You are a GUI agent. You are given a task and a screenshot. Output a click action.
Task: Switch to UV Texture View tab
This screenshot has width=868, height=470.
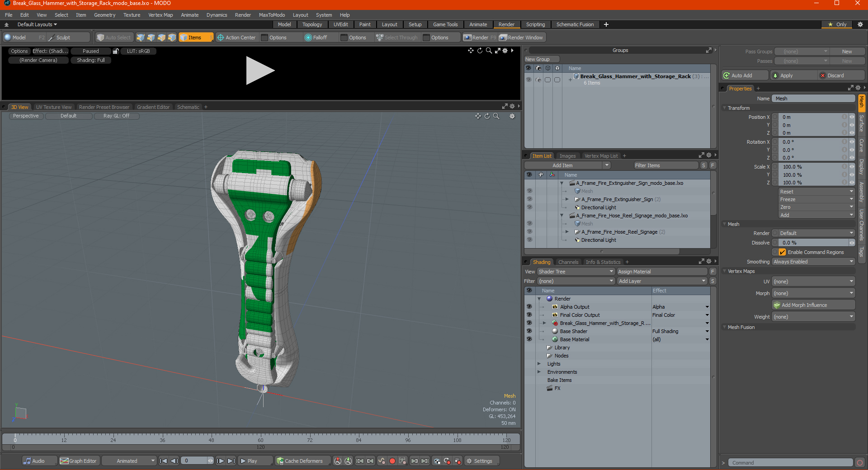click(54, 107)
